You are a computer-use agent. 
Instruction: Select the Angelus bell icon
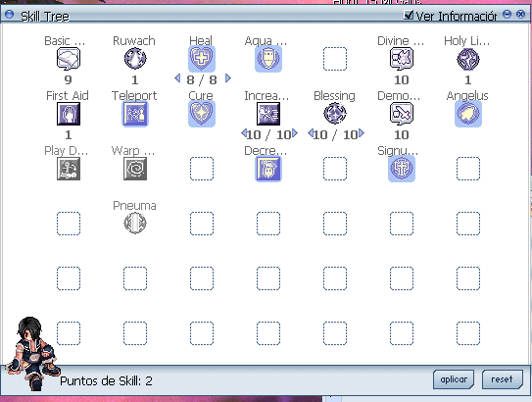(468, 114)
